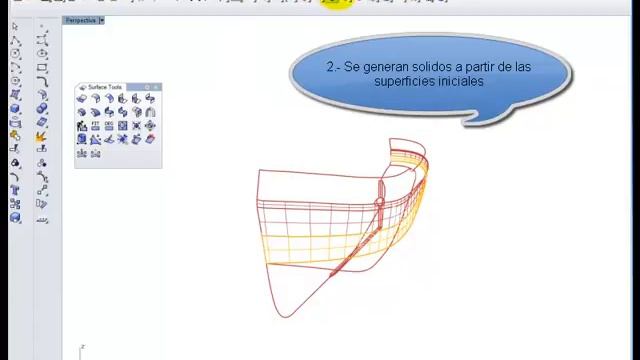Pick the Circle tool
The width and height of the screenshot is (640, 360).
[15, 54]
